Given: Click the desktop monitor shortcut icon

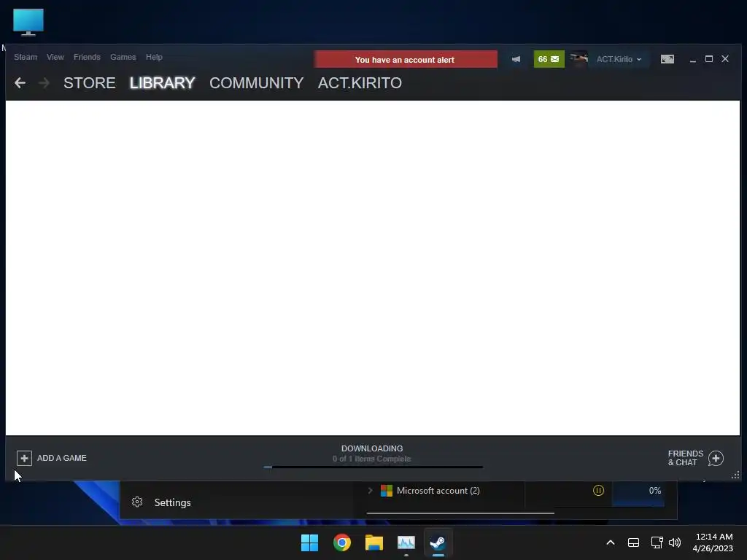Looking at the screenshot, I should click(x=28, y=22).
